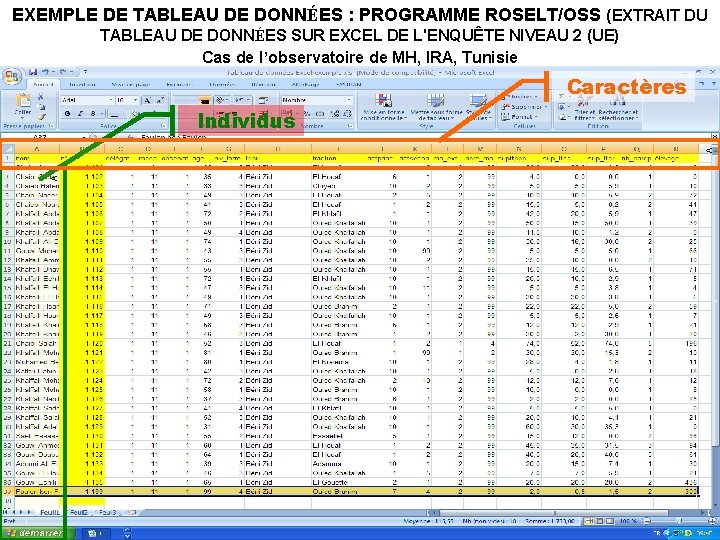Toggle italic formatting in Police group
Image resolution: width=720 pixels, height=540 pixels.
pos(80,113)
